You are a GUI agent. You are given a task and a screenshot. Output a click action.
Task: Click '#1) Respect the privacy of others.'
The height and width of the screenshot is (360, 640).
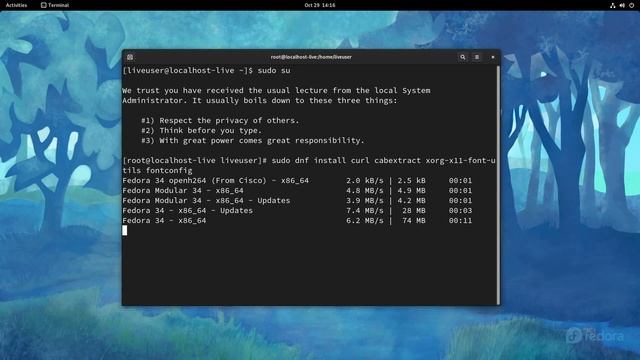pos(220,120)
